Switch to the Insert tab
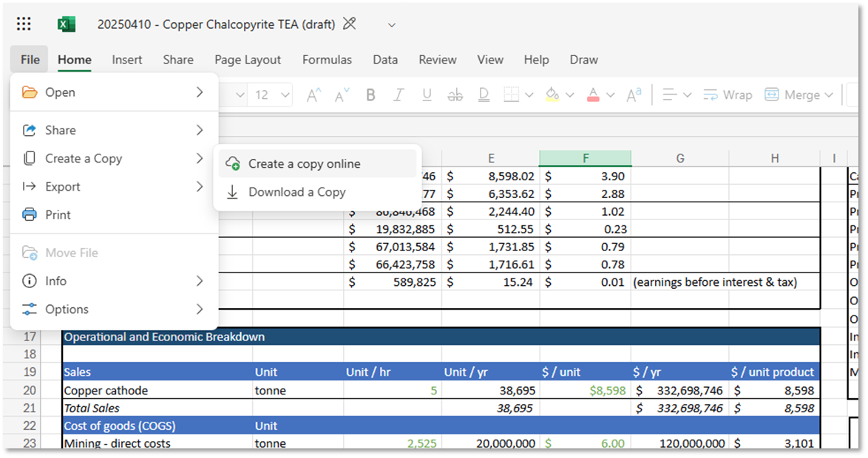 [x=126, y=60]
